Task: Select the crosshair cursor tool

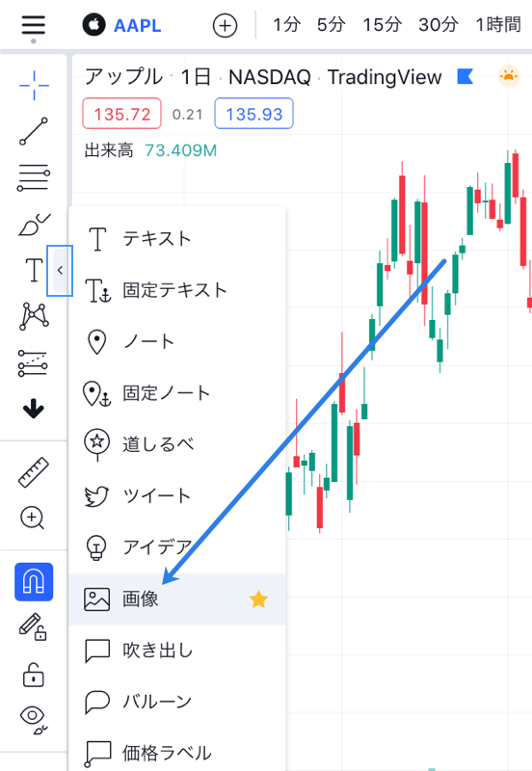Action: 34,86
